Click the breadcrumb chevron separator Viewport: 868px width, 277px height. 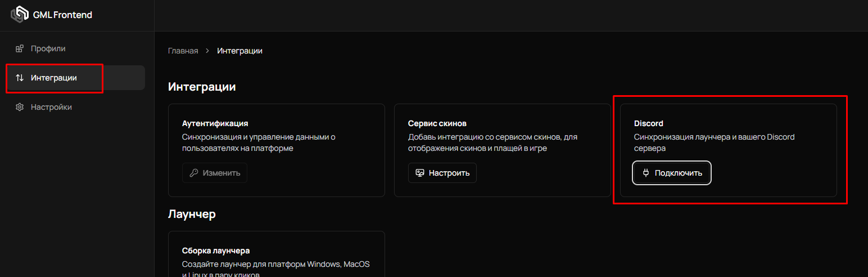click(207, 51)
